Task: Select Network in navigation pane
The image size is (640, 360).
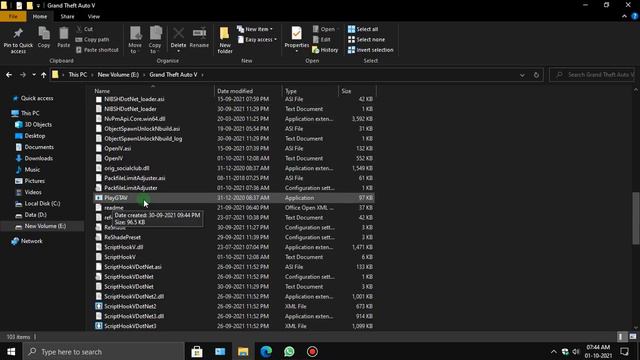Action: coord(27,241)
